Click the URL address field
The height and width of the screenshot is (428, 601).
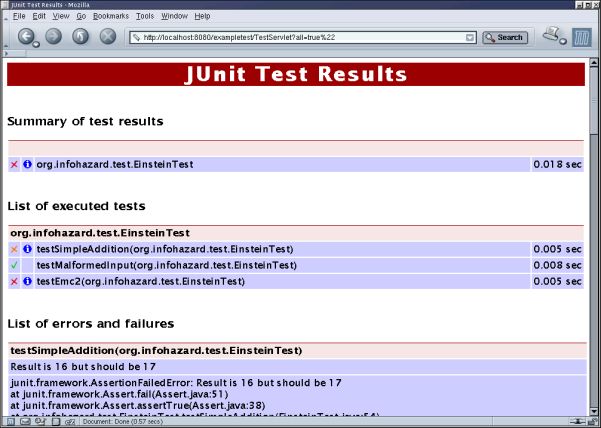[303, 38]
